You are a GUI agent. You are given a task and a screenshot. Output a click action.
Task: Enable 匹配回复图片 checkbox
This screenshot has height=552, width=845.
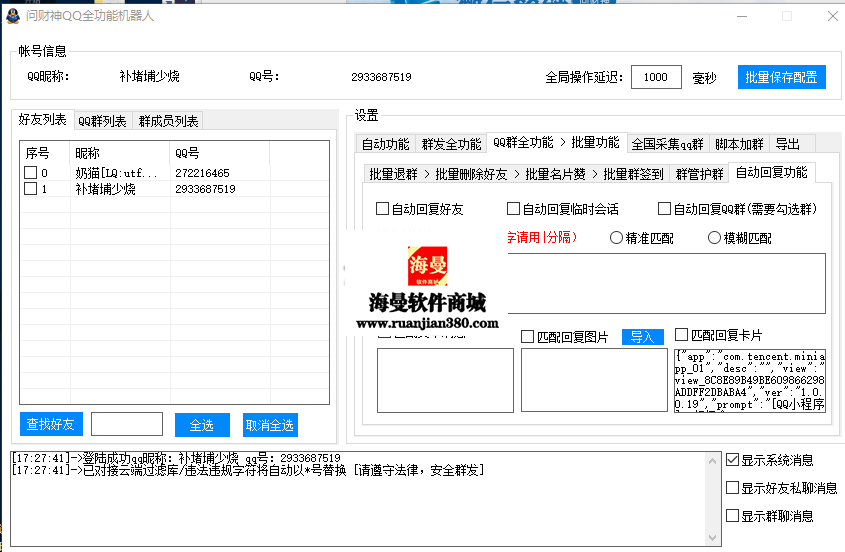pos(528,337)
